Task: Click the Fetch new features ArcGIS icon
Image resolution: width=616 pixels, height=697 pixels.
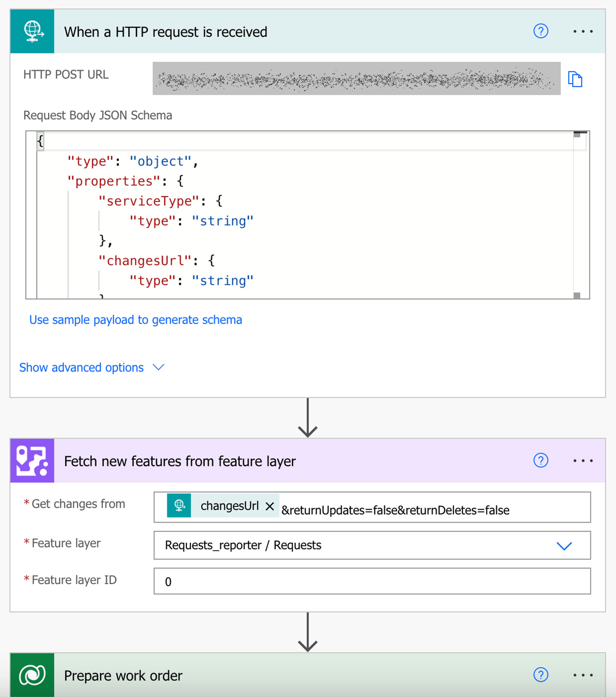Action: [x=32, y=460]
